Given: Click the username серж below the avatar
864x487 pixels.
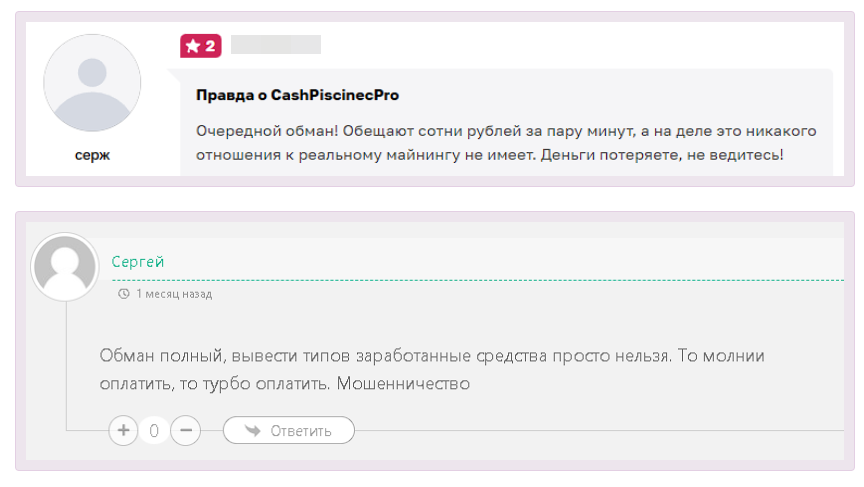Looking at the screenshot, I should tap(93, 156).
